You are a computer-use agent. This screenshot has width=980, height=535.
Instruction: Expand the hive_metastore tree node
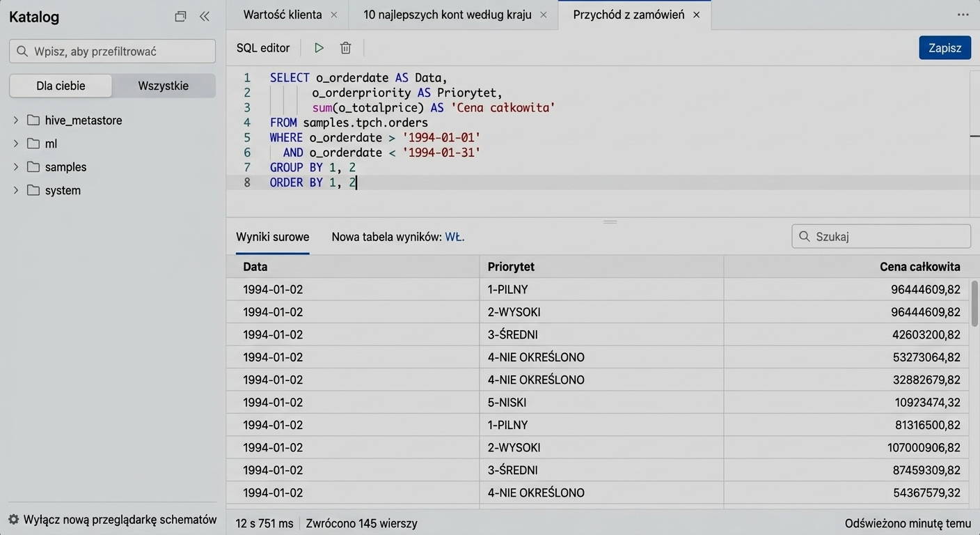click(x=16, y=120)
